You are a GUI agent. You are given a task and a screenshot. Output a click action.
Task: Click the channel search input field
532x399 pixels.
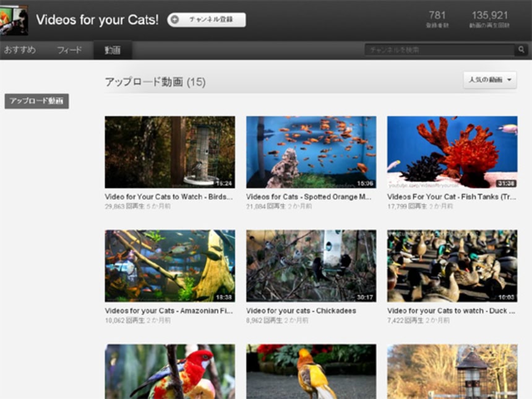tap(439, 50)
